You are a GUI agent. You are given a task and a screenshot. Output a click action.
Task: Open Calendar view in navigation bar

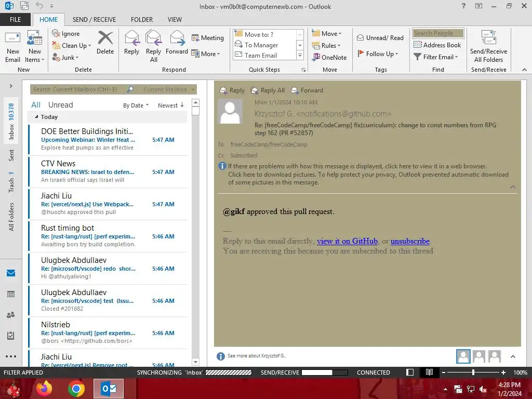11,294
